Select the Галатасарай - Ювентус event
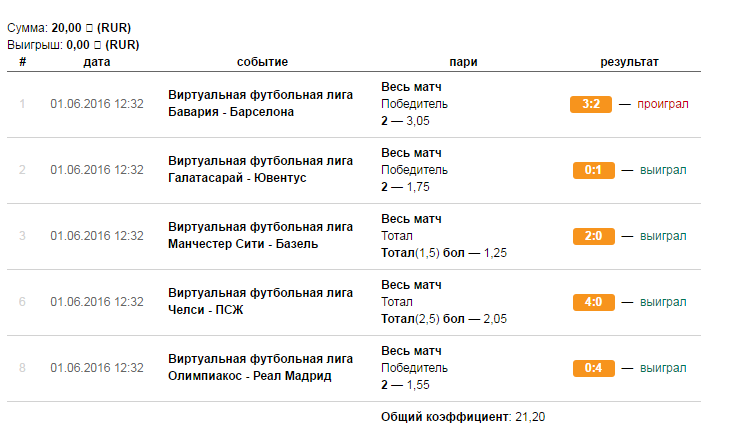Screen dimensions: 733x444 tap(237, 178)
